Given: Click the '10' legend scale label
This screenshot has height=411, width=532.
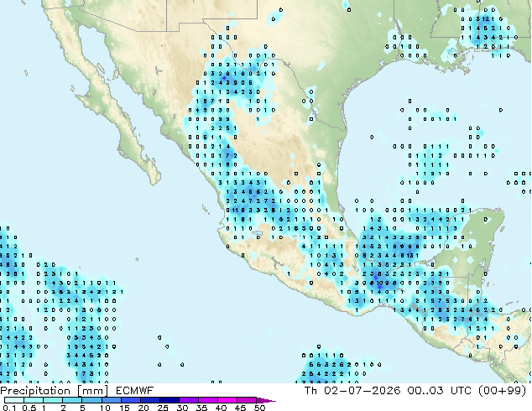Looking at the screenshot, I should click(x=105, y=408).
